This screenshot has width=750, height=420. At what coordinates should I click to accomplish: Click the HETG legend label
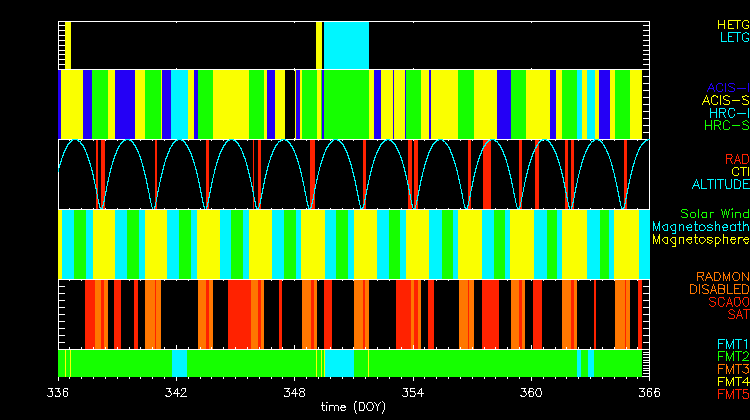pos(731,24)
